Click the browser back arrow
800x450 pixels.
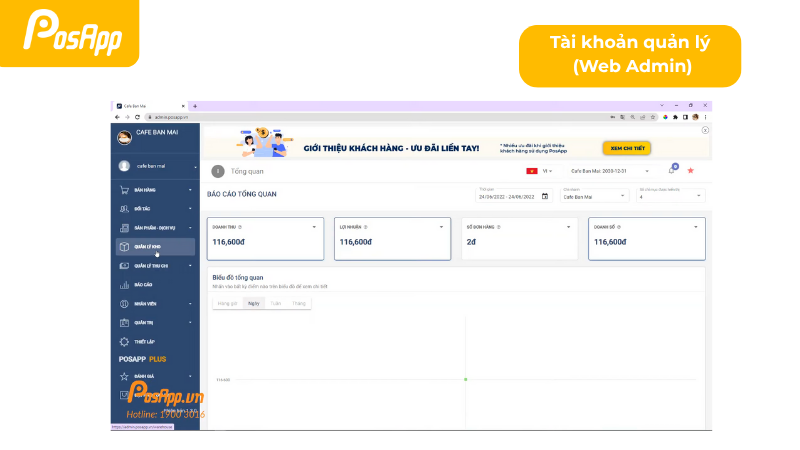coord(117,117)
